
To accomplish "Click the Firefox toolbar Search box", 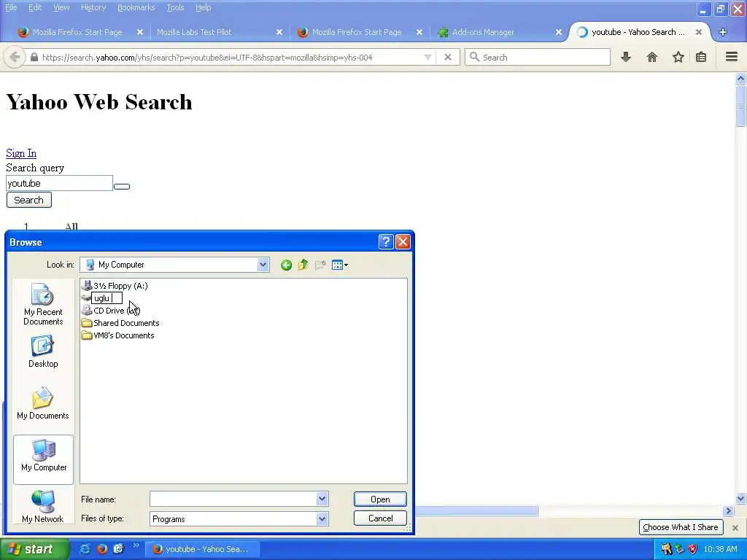I will [x=538, y=57].
